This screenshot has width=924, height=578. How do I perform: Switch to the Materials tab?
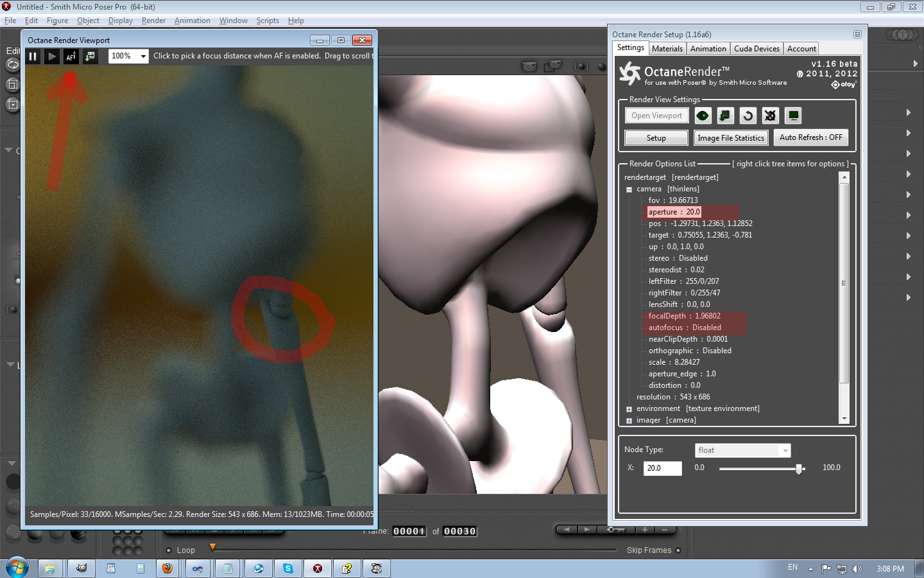pyautogui.click(x=667, y=49)
